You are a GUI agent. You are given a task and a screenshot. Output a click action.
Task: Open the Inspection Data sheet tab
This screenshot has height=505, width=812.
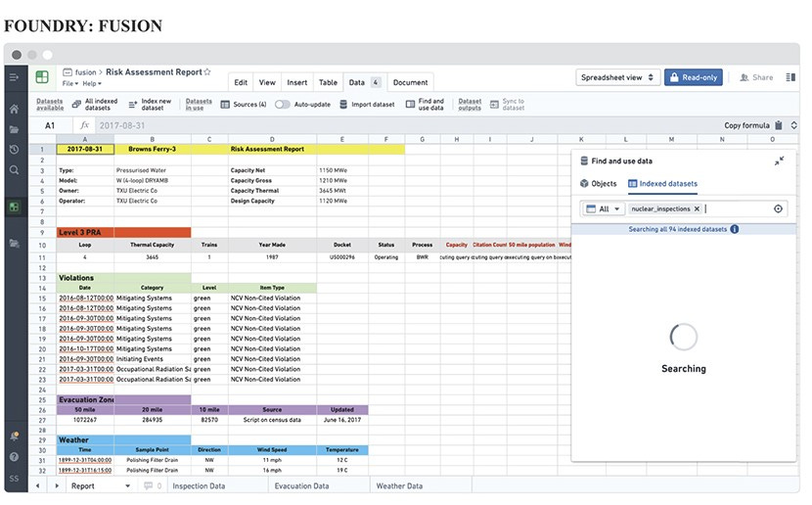(199, 485)
